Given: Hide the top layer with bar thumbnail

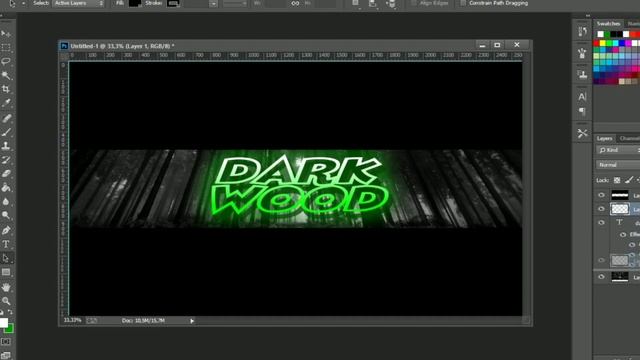Looking at the screenshot, I should pyautogui.click(x=601, y=195).
